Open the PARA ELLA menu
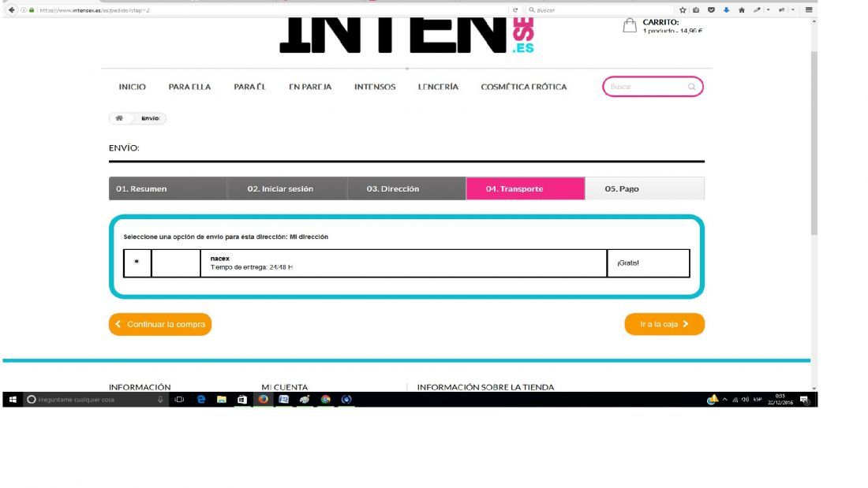 point(190,87)
